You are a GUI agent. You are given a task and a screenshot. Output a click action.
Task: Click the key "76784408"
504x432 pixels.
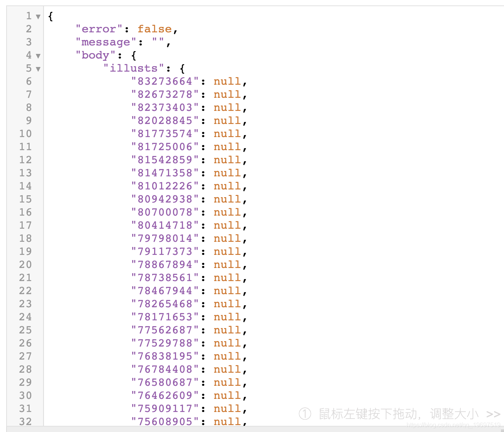pos(165,369)
